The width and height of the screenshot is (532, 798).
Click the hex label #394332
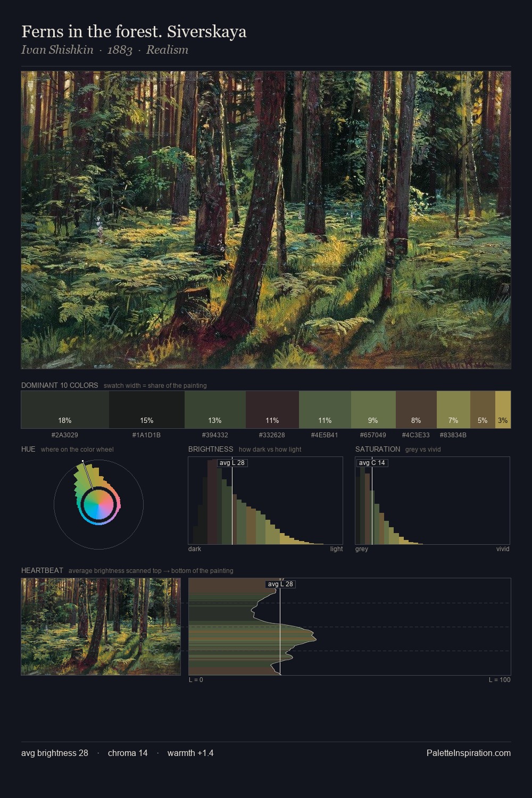click(215, 435)
